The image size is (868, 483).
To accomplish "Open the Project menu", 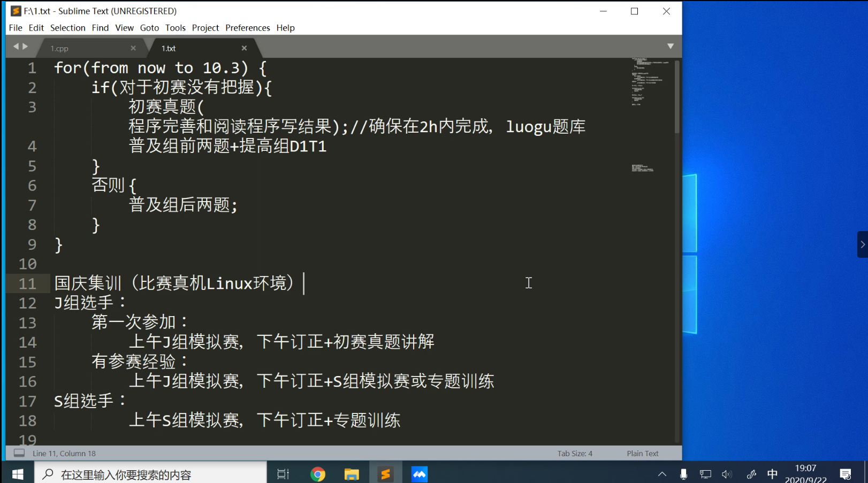I will click(x=205, y=28).
